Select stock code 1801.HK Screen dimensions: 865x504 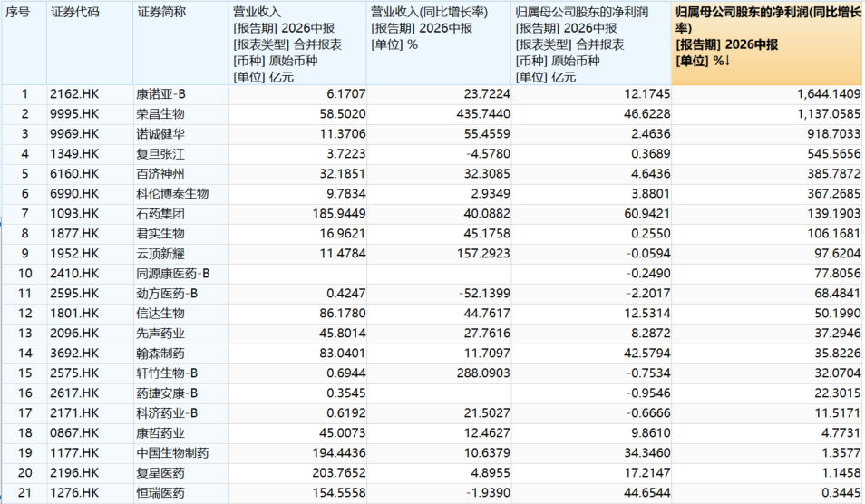(x=74, y=314)
